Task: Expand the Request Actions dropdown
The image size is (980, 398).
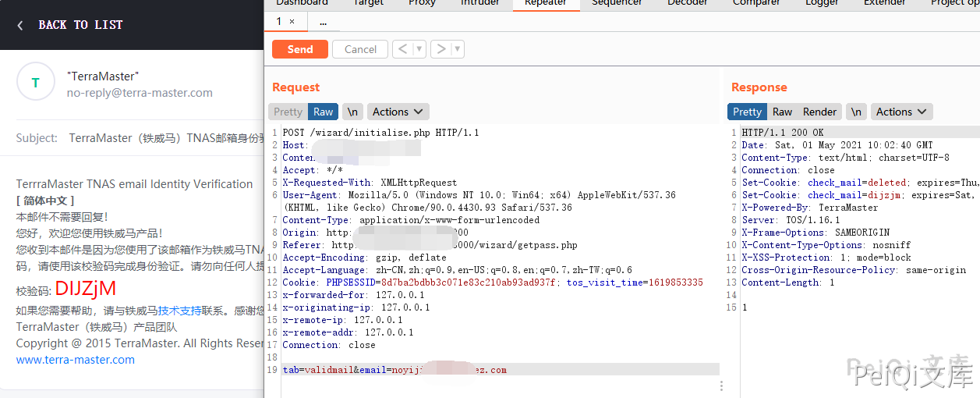Action: (398, 112)
